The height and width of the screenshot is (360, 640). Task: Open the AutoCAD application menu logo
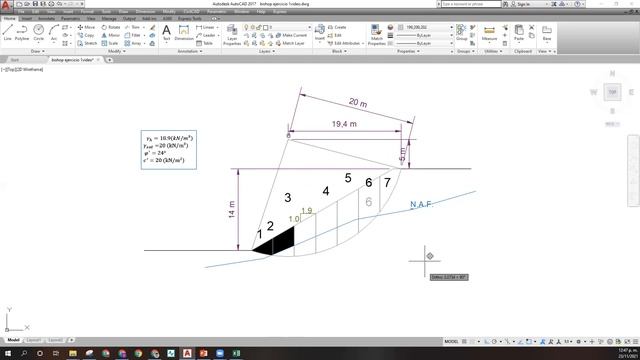point(6,5)
